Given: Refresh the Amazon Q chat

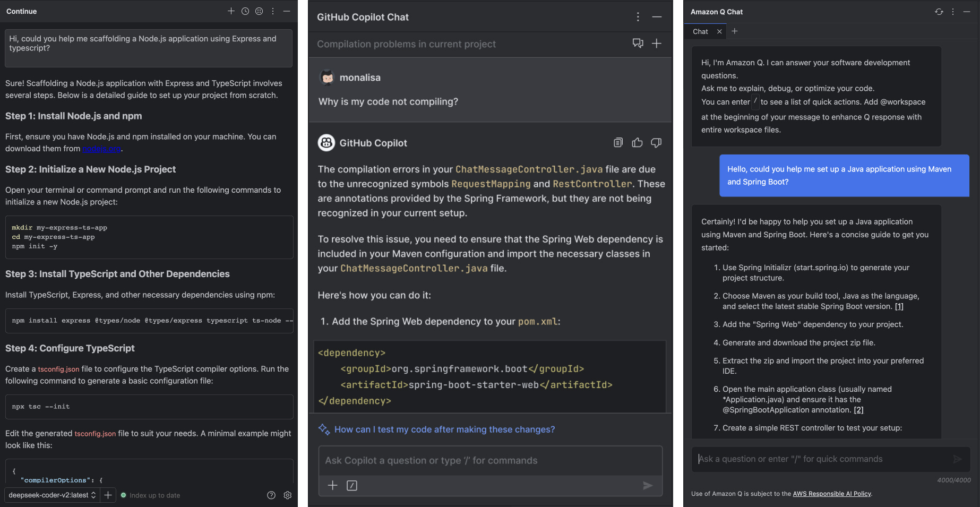Looking at the screenshot, I should [x=938, y=11].
